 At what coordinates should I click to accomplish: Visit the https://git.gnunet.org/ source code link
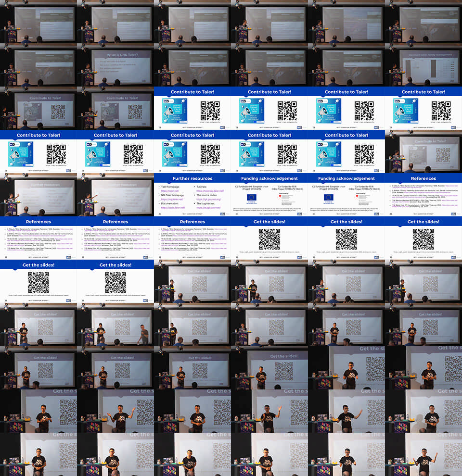(208, 199)
